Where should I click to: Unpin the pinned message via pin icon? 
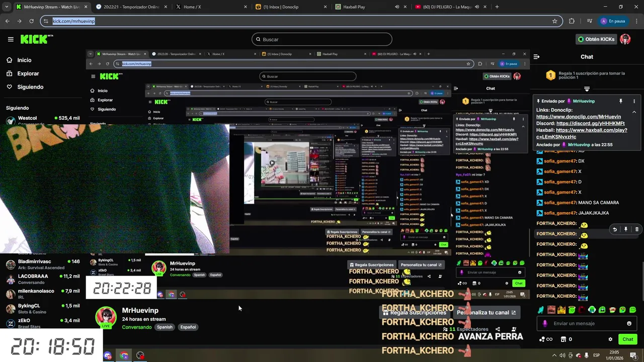(621, 101)
